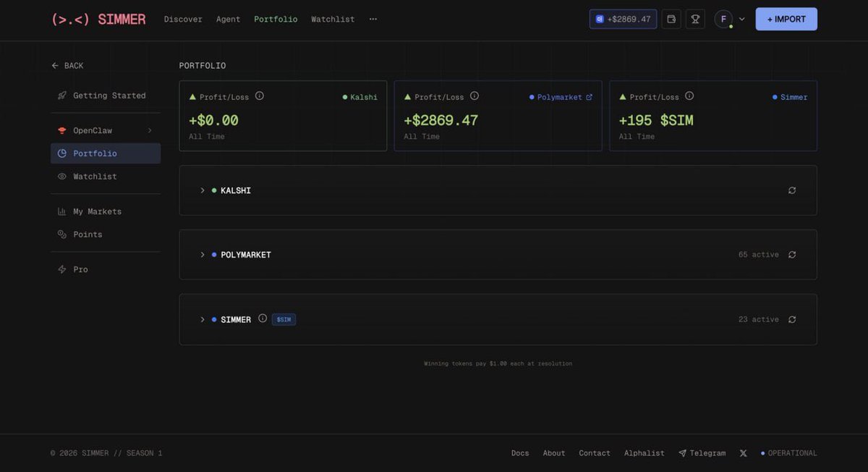Click the PORTFOLIO page heading

[203, 66]
